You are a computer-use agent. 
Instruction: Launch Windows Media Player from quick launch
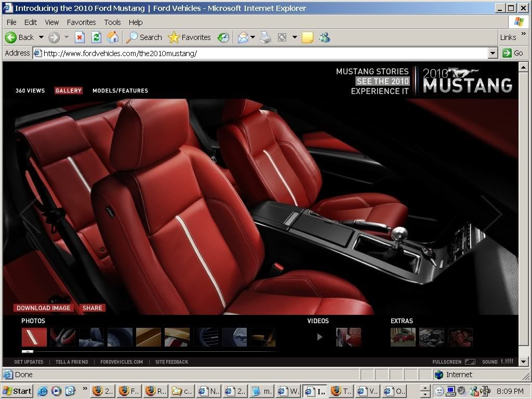tap(56, 391)
